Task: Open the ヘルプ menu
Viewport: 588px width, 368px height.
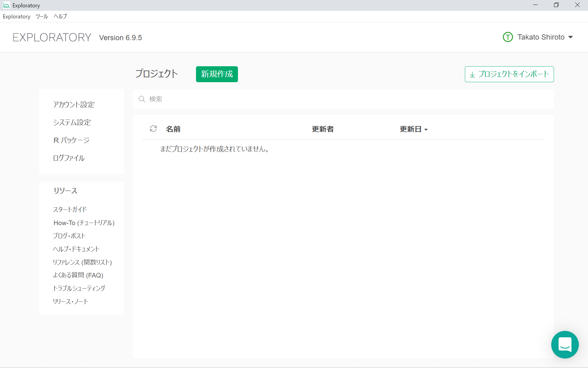Action: 60,17
